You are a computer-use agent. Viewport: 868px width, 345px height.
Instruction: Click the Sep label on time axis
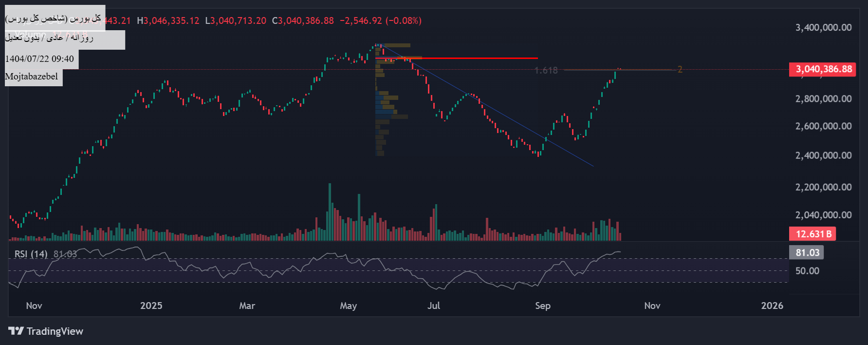tap(542, 306)
